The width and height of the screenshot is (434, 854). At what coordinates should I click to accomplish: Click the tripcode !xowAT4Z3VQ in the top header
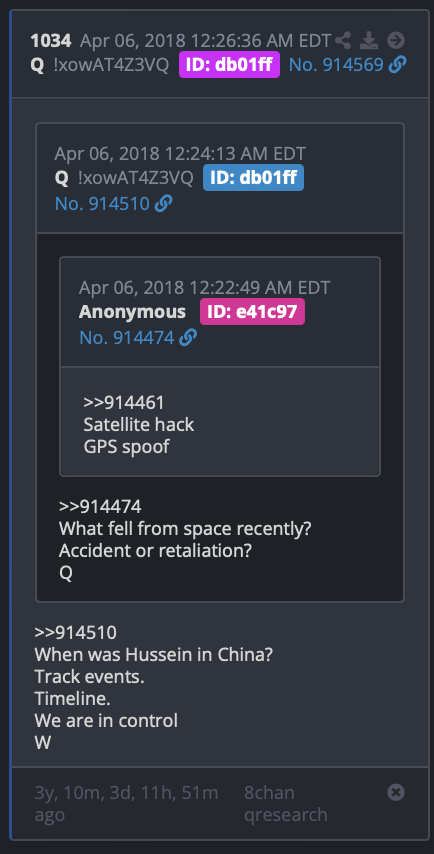tap(111, 65)
